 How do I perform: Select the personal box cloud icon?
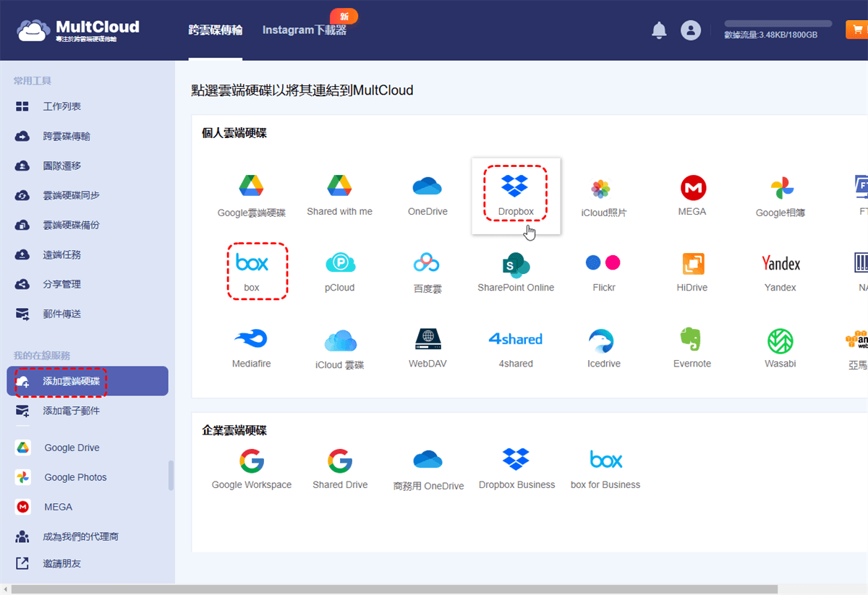252,272
